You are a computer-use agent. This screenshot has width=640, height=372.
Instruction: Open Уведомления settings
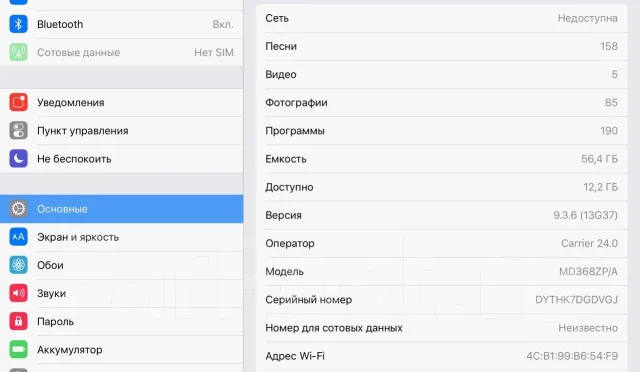[x=122, y=102]
